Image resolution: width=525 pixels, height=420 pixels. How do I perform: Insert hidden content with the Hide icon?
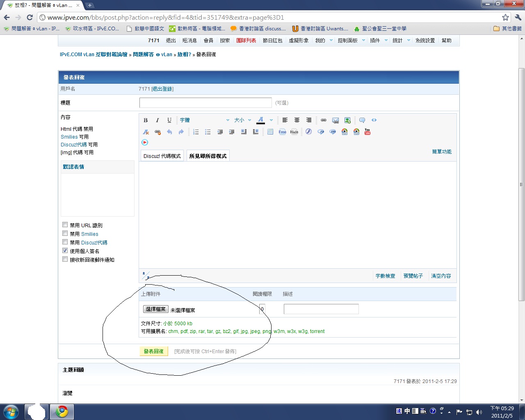click(x=294, y=132)
